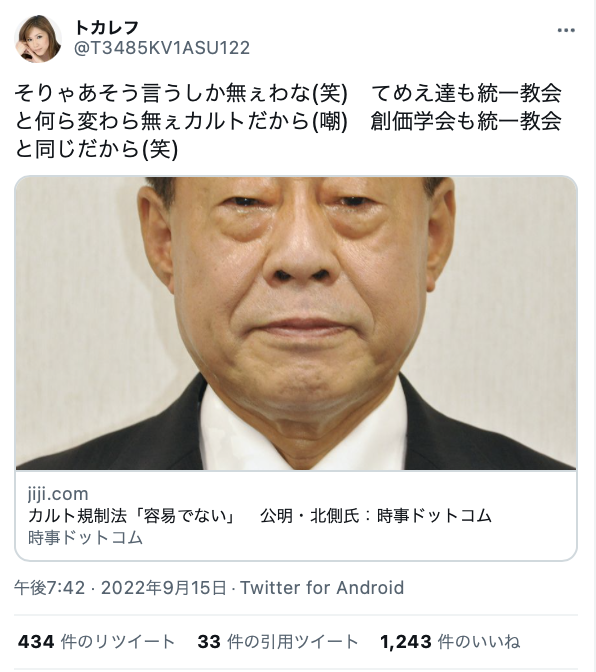This screenshot has height=672, width=596.
Task: Open the tweet author's profile avatar
Action: pyautogui.click(x=38, y=39)
